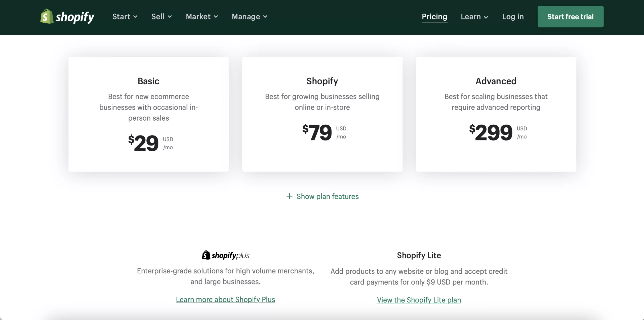Expand the Manage navigation menu
644x320 pixels.
[x=246, y=17]
